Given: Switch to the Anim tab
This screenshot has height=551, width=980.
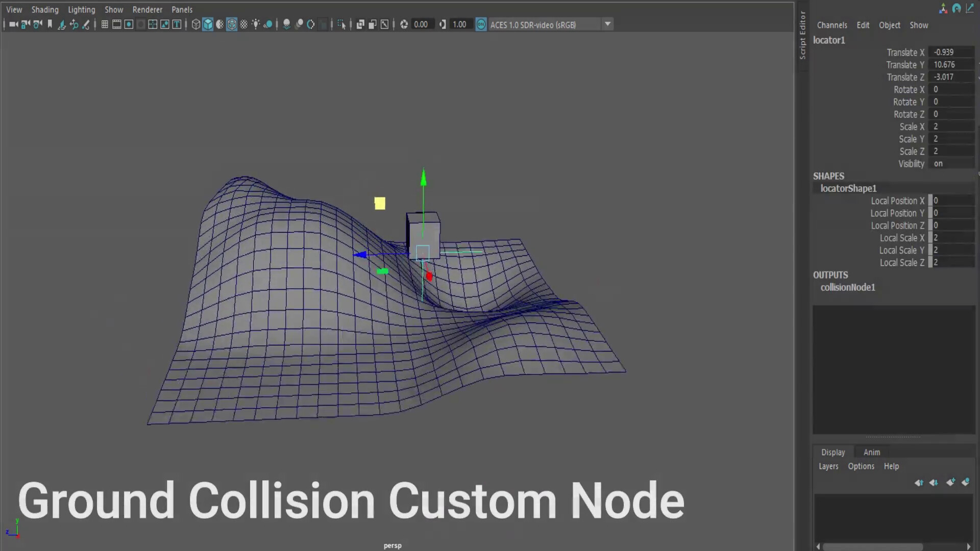Looking at the screenshot, I should (x=871, y=452).
